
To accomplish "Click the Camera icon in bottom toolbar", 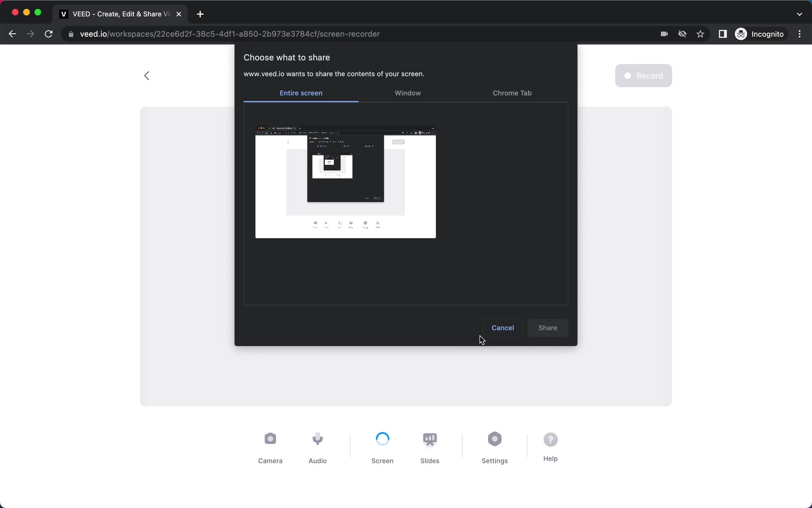I will pos(270,439).
